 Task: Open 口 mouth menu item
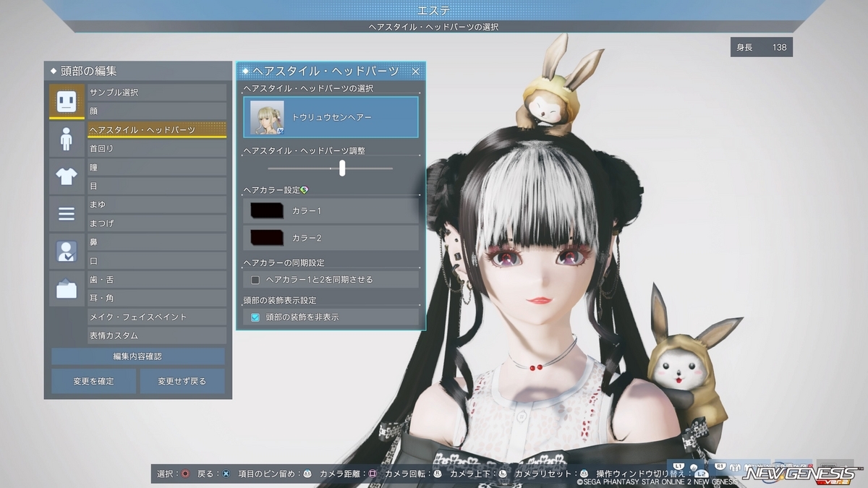[x=157, y=261]
